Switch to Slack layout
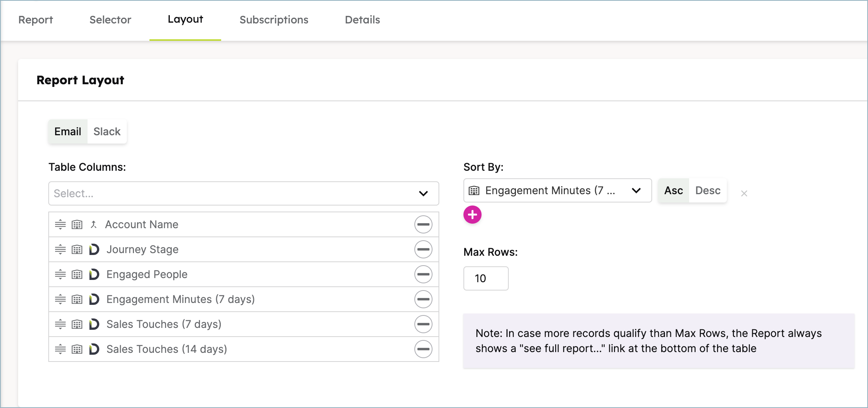Viewport: 868px width, 408px height. tap(107, 131)
